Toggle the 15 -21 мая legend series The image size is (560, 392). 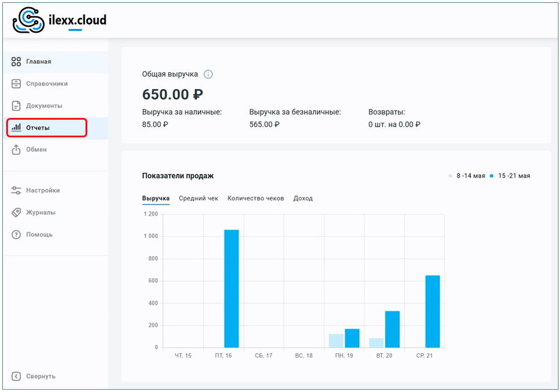point(510,176)
